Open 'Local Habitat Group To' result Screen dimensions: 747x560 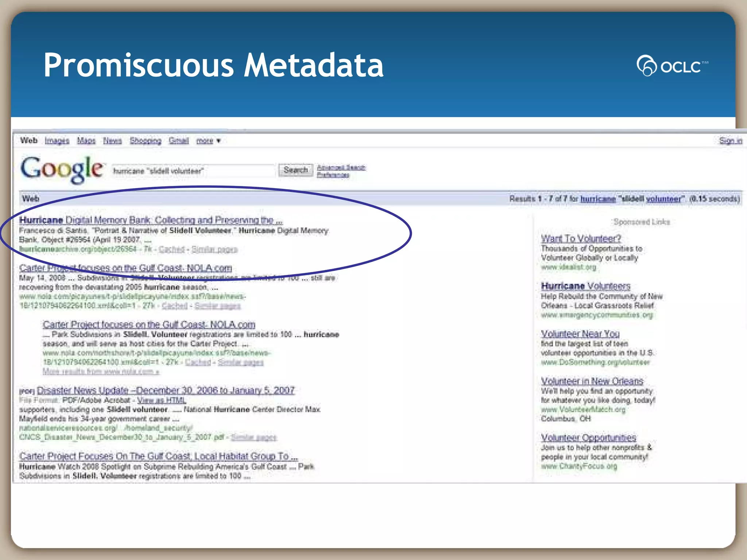158,456
